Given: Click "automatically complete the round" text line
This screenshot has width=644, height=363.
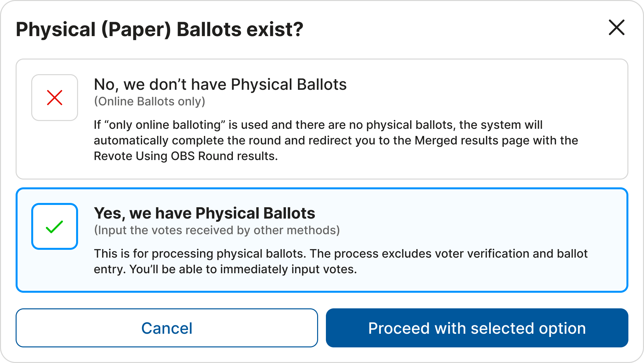Looking at the screenshot, I should pyautogui.click(x=336, y=141).
